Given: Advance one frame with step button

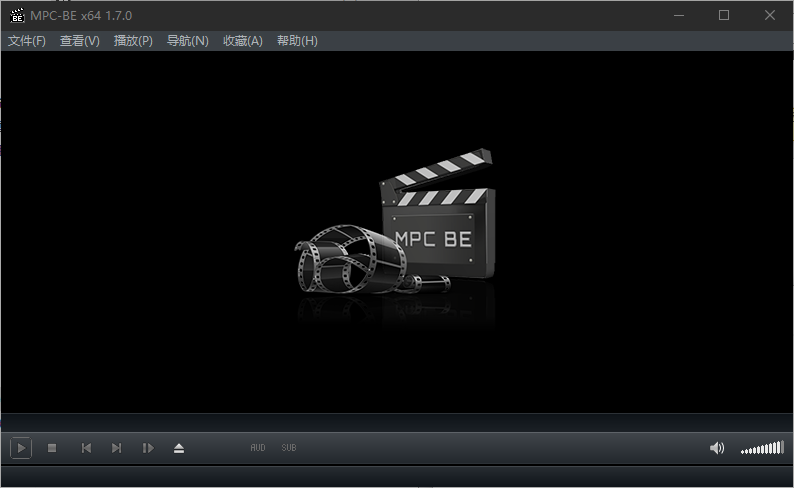Looking at the screenshot, I should [x=148, y=448].
